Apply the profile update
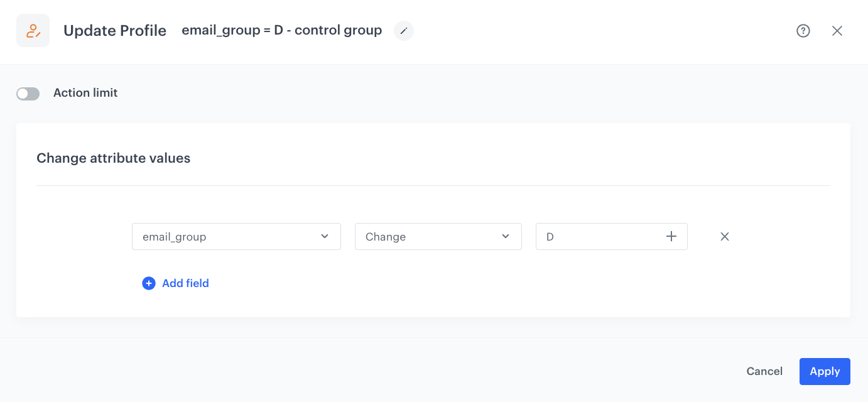 click(x=825, y=371)
